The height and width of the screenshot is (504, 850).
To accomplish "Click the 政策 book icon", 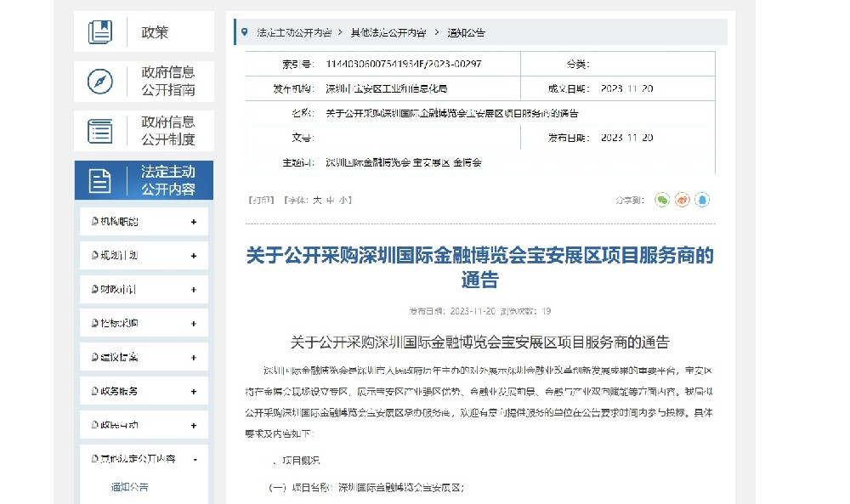I will click(100, 32).
